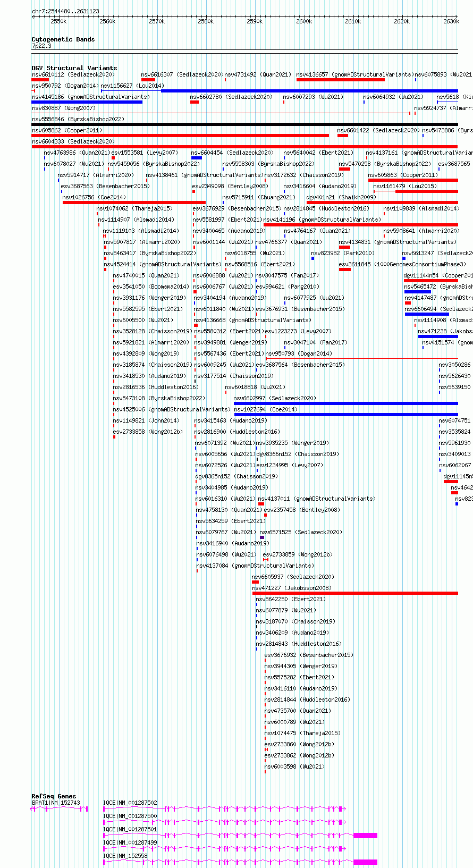Click the dgv401n21 (Shaikh2009) label
The image size is (473, 868).
point(341,197)
